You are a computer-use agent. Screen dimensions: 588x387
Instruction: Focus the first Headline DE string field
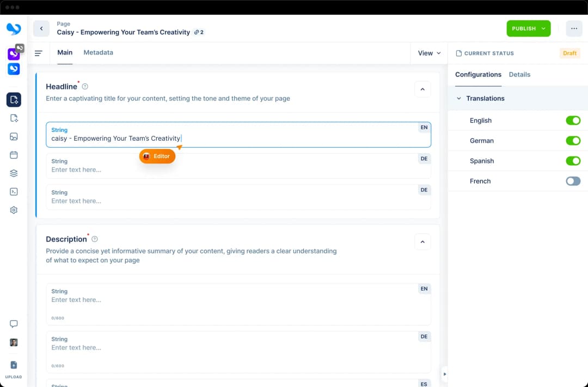(x=238, y=166)
